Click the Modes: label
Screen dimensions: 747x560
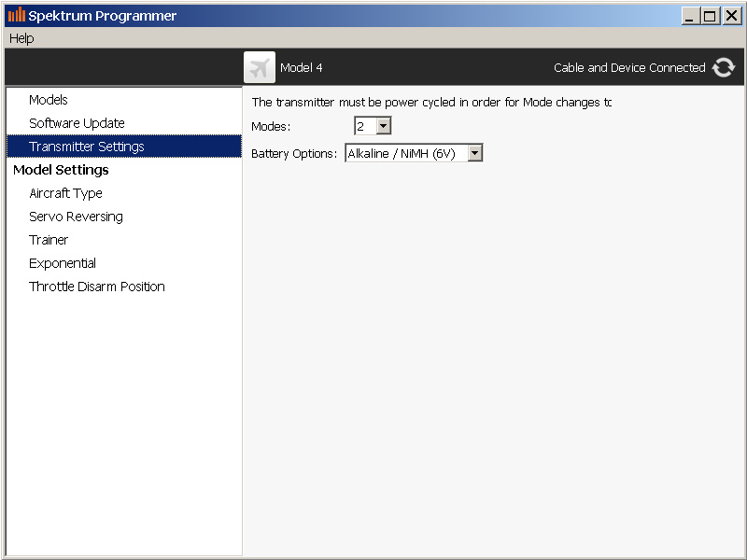point(271,127)
